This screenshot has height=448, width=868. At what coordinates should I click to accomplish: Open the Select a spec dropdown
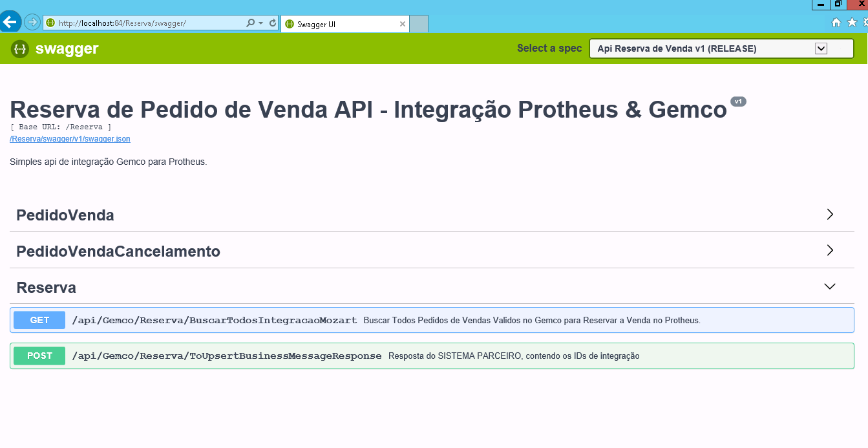click(721, 48)
